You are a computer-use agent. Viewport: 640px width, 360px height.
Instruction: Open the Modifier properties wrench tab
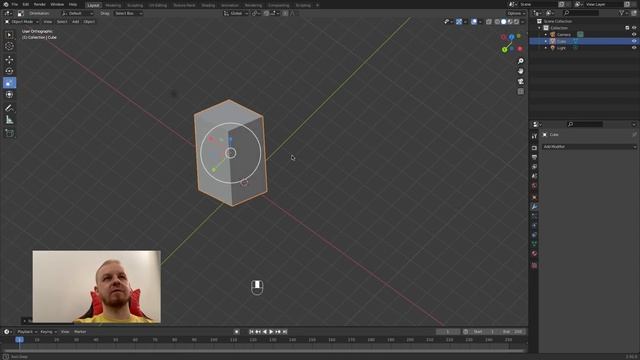click(x=534, y=207)
